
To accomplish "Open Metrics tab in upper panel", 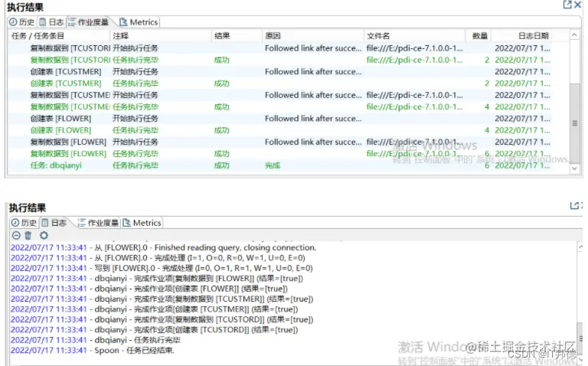I will [x=139, y=22].
